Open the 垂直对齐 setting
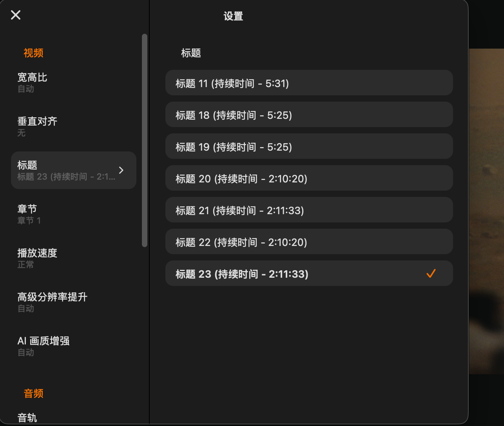 coord(37,126)
